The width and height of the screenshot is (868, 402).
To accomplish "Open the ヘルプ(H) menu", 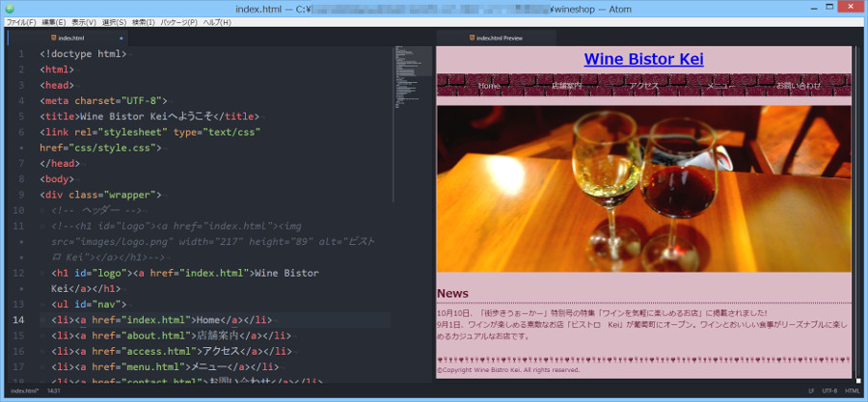I will [217, 21].
